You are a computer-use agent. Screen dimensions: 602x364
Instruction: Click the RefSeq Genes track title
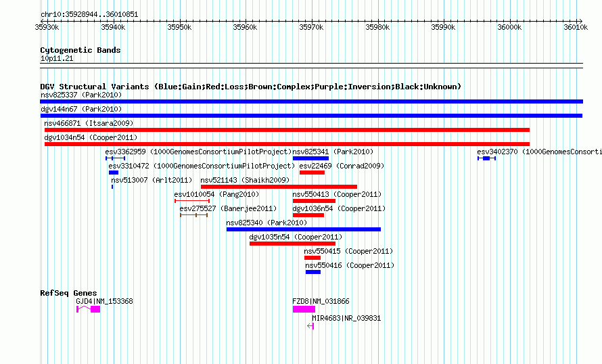tap(68, 294)
